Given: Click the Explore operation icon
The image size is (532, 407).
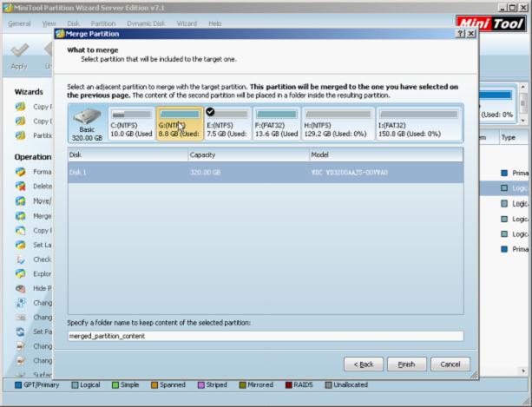Looking at the screenshot, I should pyautogui.click(x=20, y=273).
